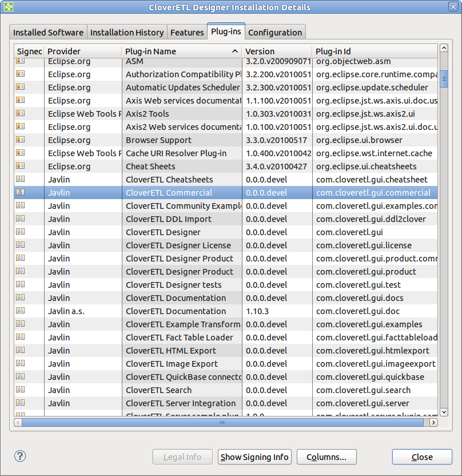Click signed icon for Axis Web services documentation
462x476 pixels.
[x=21, y=100]
